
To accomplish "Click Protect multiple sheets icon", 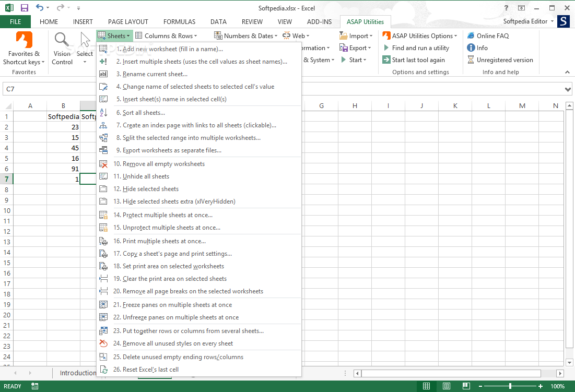I will click(x=103, y=215).
